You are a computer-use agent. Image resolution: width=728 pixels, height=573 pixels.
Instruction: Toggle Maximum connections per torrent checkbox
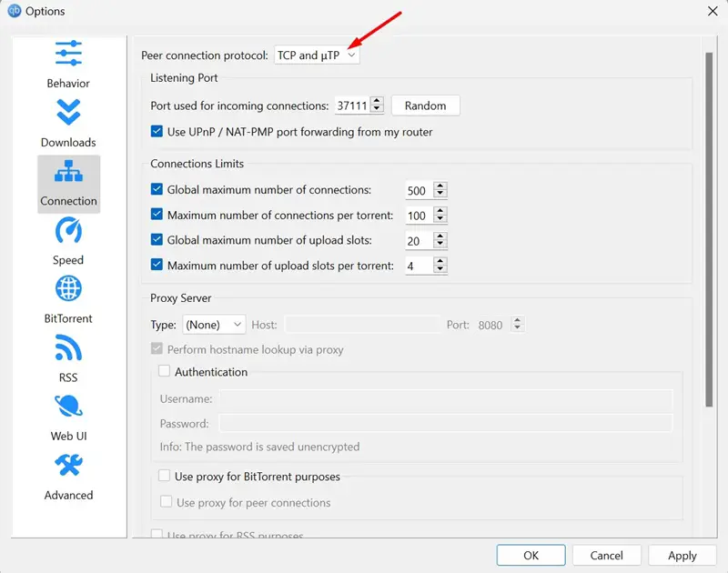[157, 215]
